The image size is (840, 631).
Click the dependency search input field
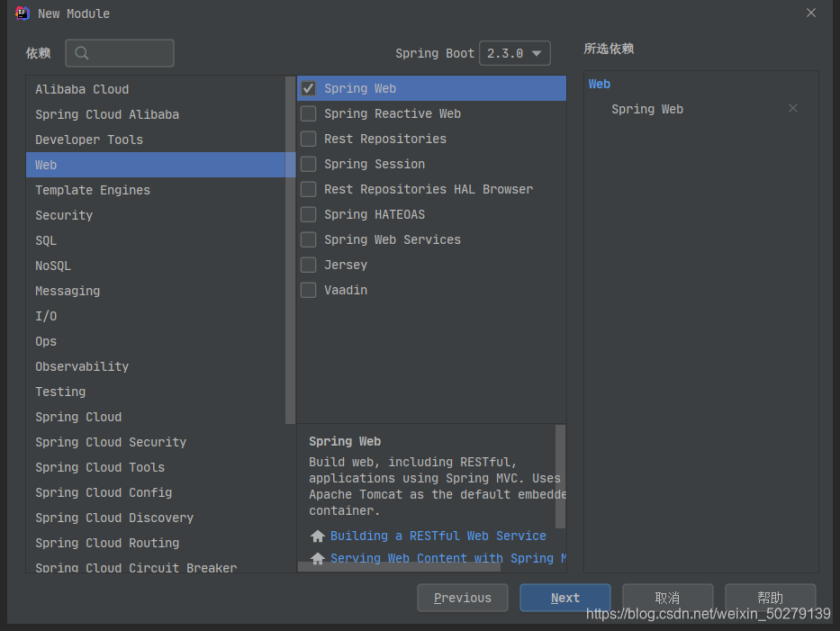click(x=120, y=53)
